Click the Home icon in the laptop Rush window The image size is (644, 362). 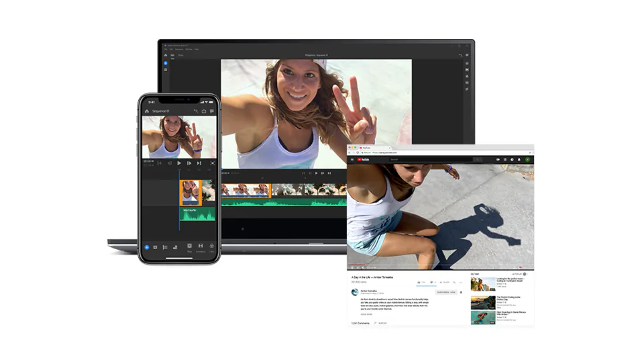(166, 55)
